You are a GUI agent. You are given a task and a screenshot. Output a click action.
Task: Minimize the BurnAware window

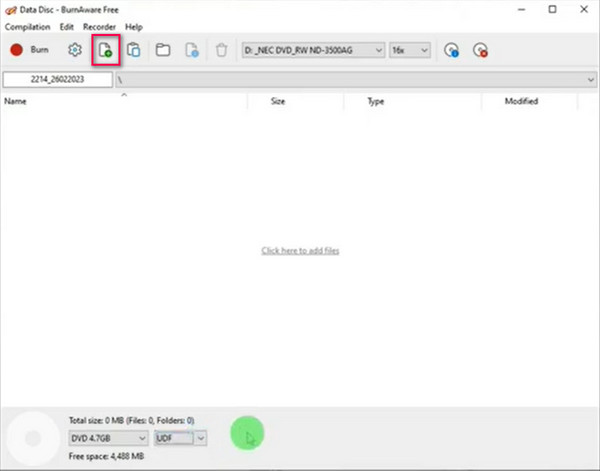coord(521,10)
